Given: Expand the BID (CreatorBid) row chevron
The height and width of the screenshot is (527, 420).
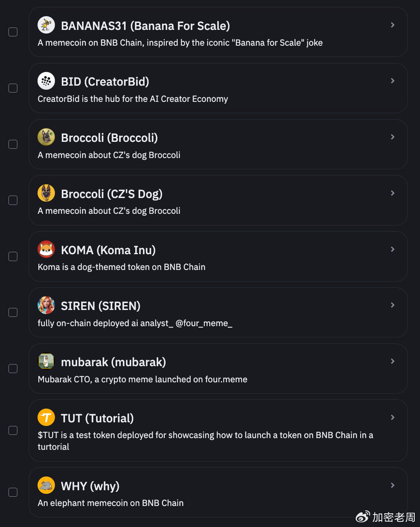Looking at the screenshot, I should click(x=392, y=81).
